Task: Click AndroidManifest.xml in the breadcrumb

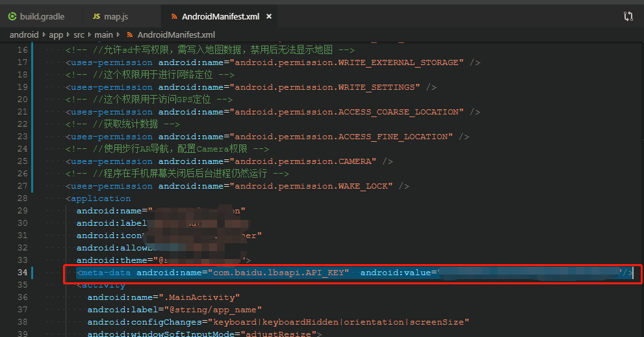Action: [176, 35]
